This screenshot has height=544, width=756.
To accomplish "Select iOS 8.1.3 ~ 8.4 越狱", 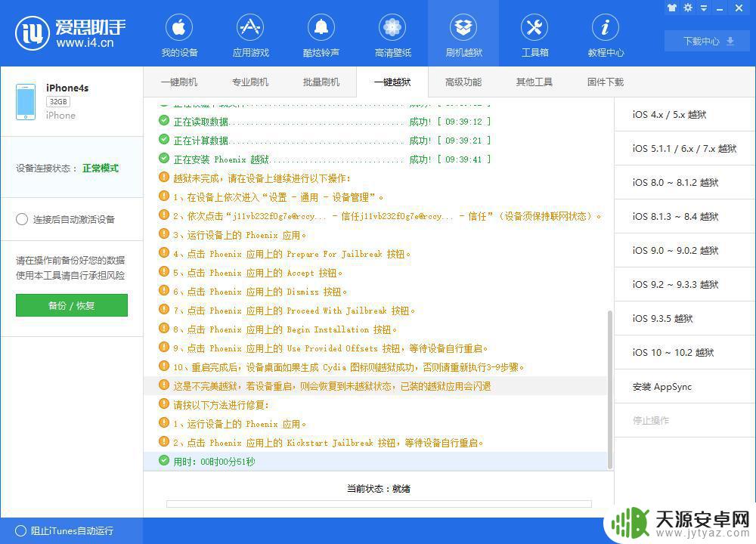I will pyautogui.click(x=685, y=217).
